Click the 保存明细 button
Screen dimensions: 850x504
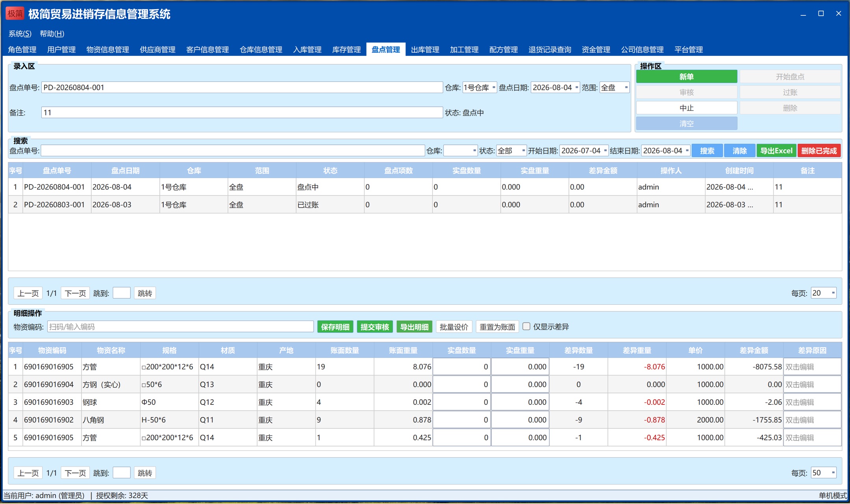(x=335, y=327)
